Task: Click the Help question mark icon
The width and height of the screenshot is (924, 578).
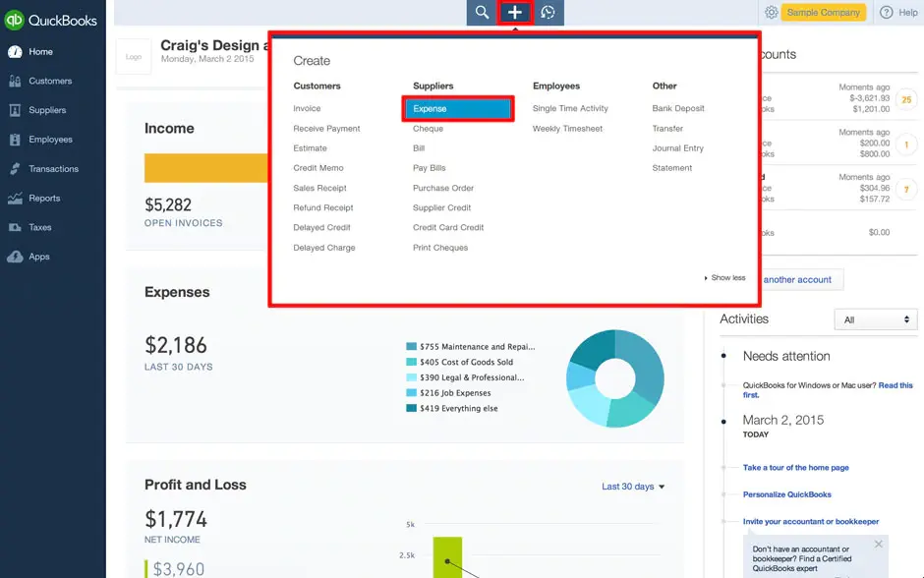Action: pyautogui.click(x=886, y=13)
